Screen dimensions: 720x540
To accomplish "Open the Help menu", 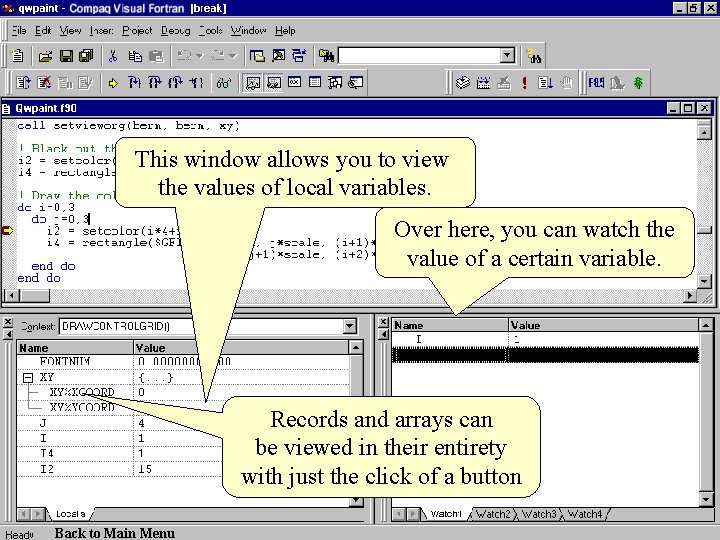I will (285, 30).
